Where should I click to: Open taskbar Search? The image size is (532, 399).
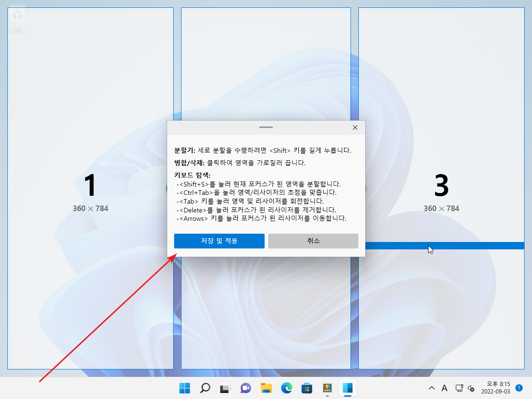coord(205,388)
